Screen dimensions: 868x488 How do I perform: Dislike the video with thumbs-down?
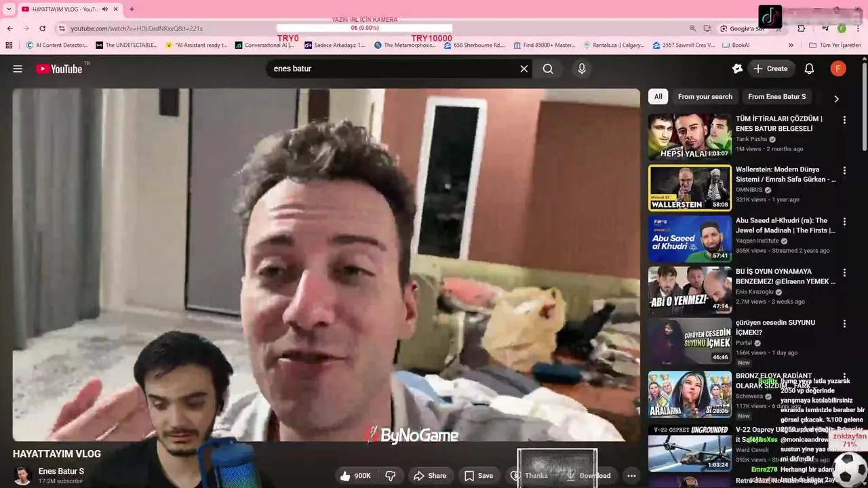[391, 476]
